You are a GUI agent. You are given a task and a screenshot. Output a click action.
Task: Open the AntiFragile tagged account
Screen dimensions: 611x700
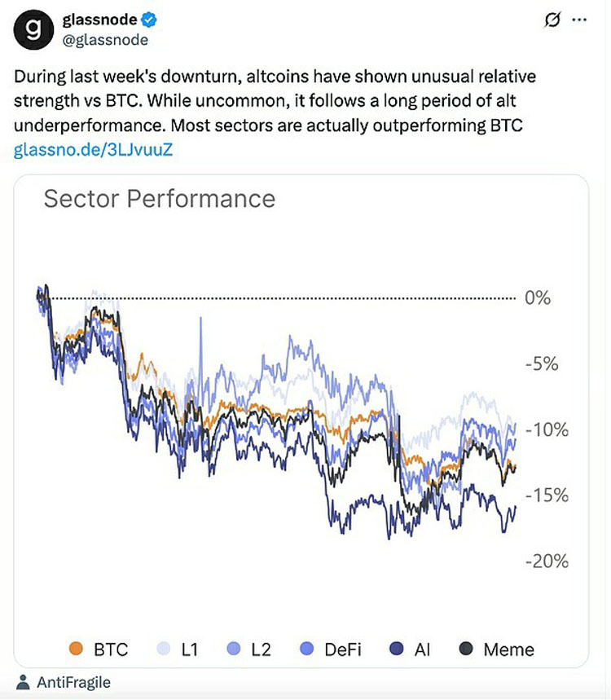(x=73, y=682)
